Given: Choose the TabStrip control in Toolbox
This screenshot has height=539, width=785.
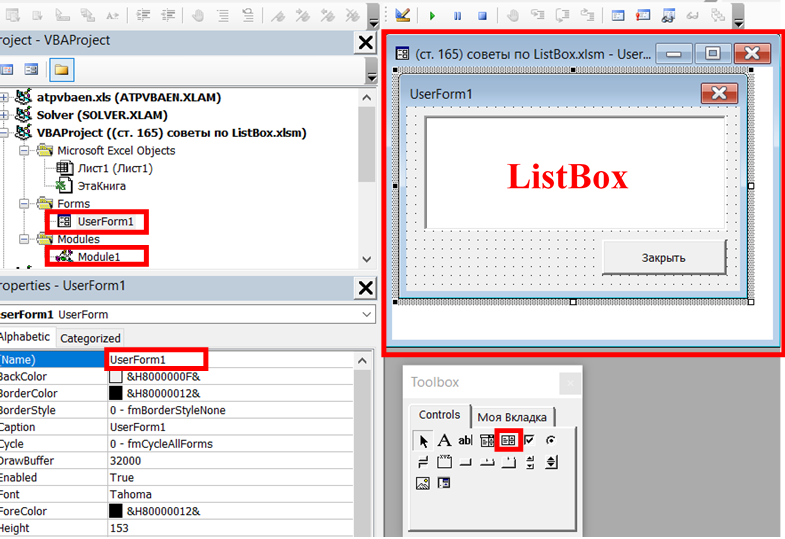Looking at the screenshot, I should tap(487, 462).
